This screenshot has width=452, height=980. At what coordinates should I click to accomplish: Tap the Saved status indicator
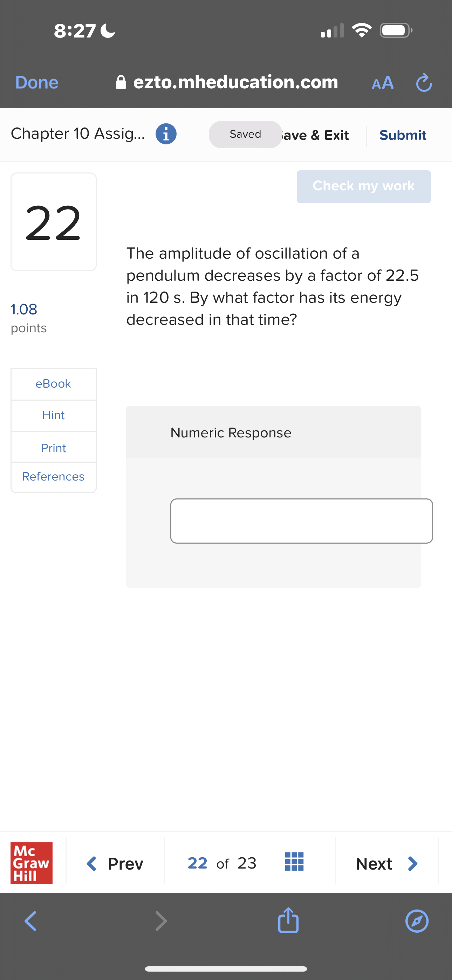point(245,134)
